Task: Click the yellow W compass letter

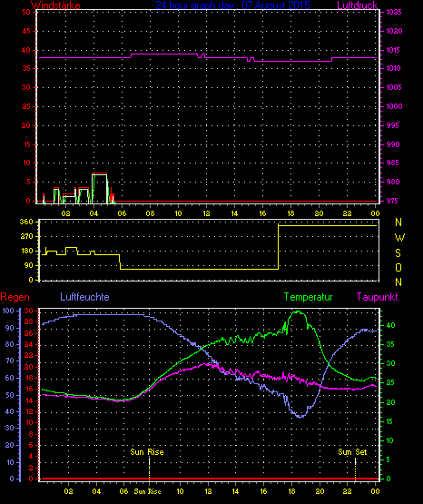Action: click(x=399, y=238)
